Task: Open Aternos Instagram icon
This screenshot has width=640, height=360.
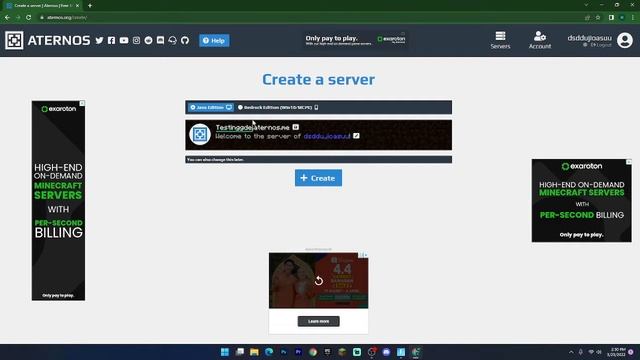Action: pos(136,40)
